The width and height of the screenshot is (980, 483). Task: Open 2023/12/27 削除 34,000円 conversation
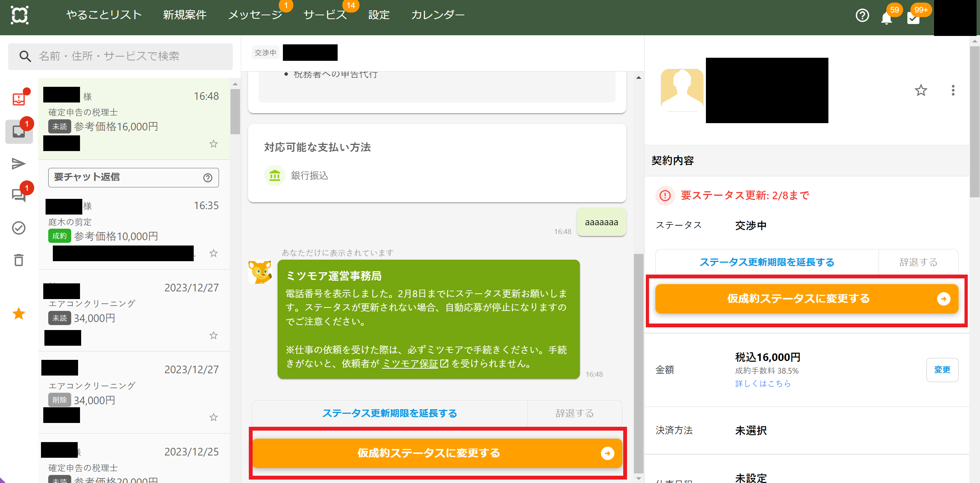tap(134, 392)
